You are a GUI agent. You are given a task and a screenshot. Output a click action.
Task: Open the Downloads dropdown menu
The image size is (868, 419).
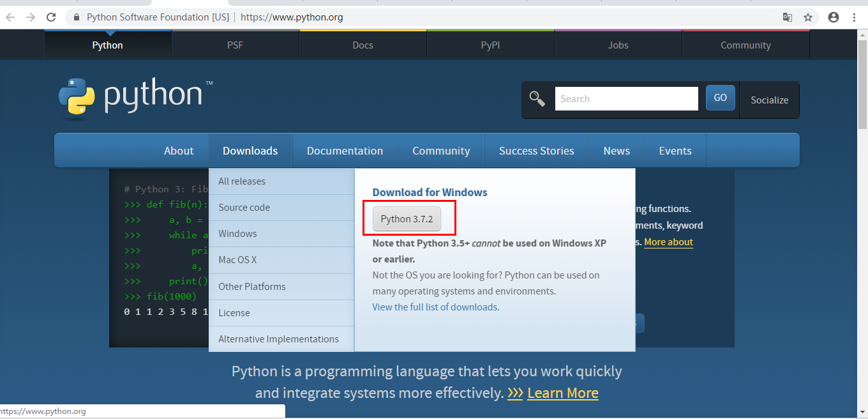[250, 151]
